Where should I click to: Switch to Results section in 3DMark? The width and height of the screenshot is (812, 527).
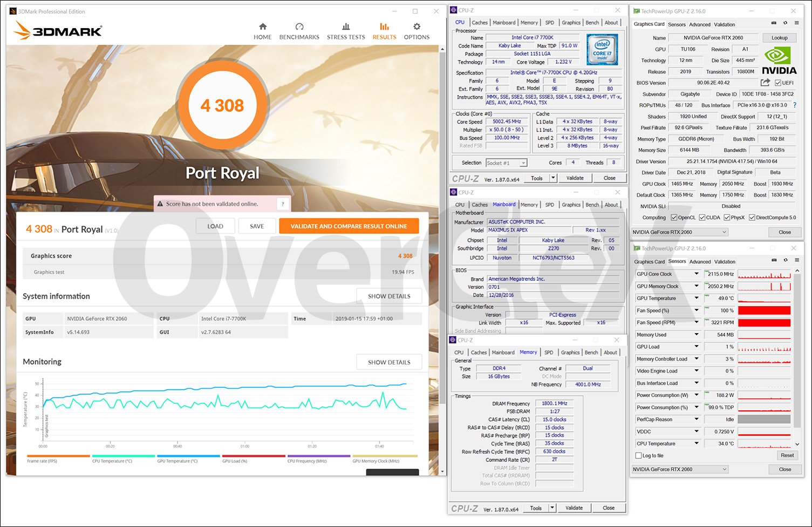click(384, 31)
